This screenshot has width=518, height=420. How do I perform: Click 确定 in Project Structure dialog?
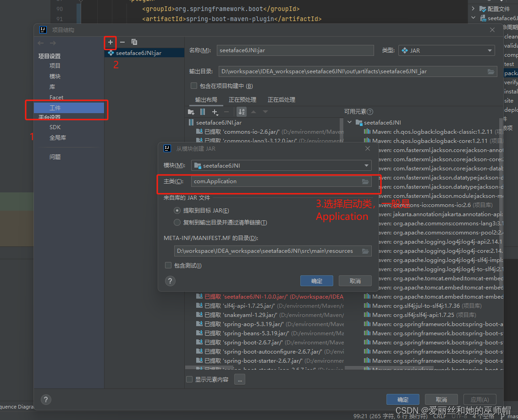(x=402, y=399)
